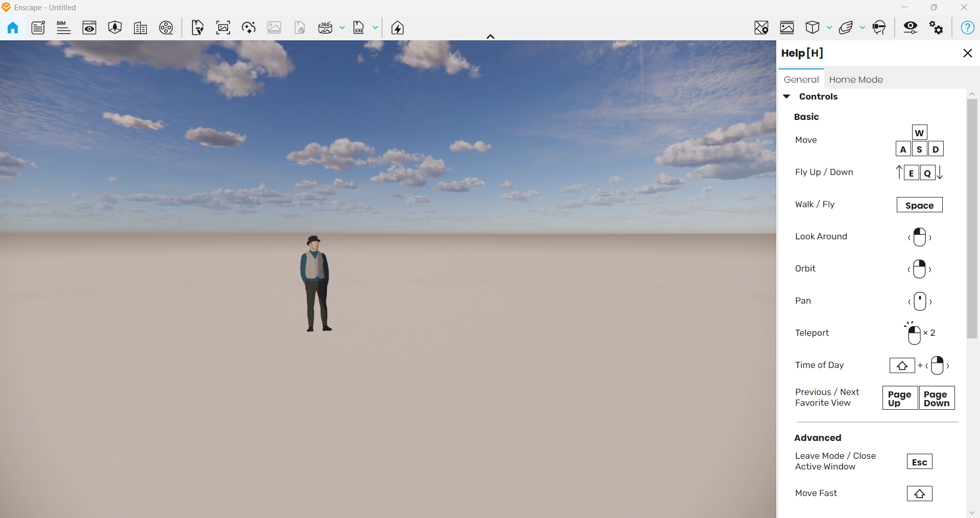Expand dropdown next to wing icon
The image size is (980, 518).
click(863, 28)
